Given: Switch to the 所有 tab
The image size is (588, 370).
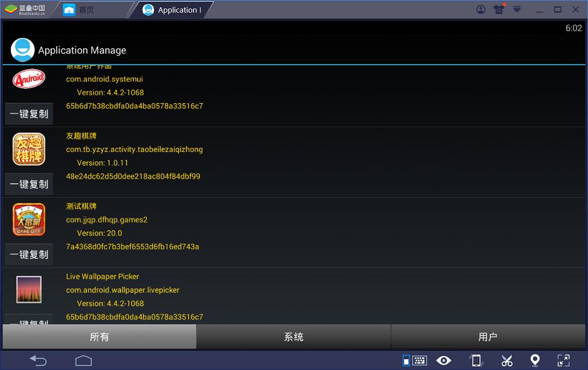Looking at the screenshot, I should coord(99,337).
